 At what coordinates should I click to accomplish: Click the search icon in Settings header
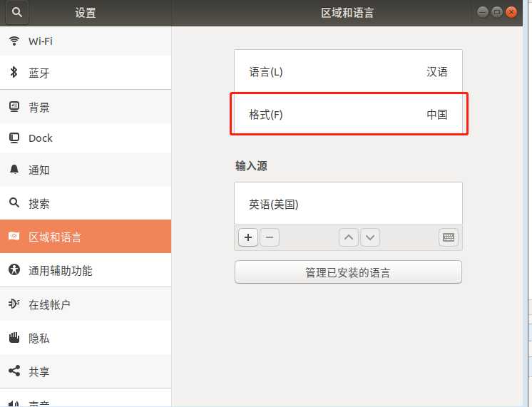tap(16, 13)
